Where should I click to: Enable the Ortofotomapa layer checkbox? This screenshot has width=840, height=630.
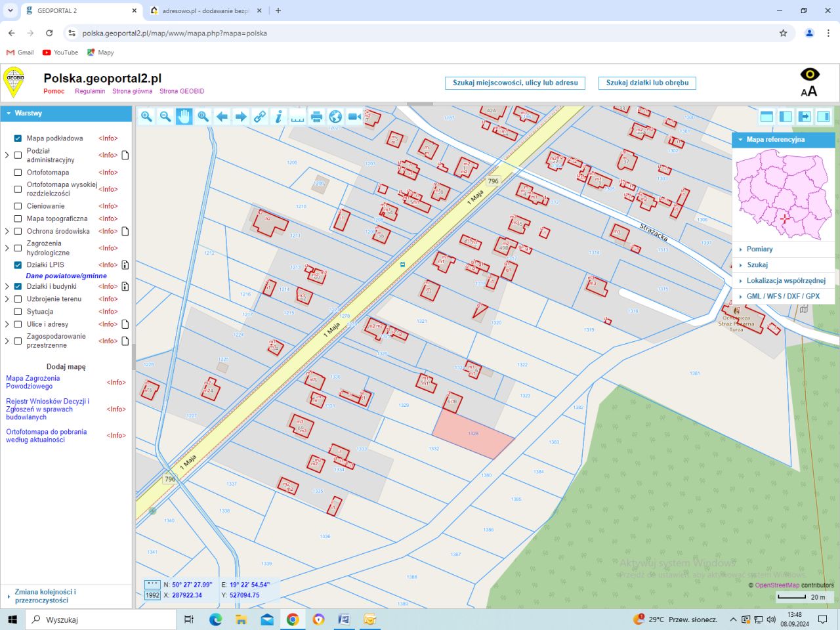click(x=18, y=173)
